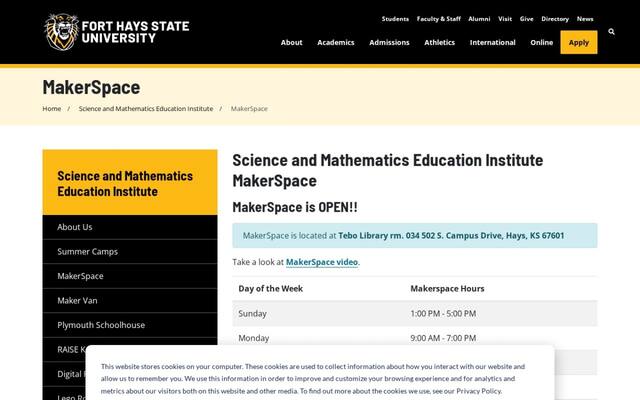Select MakerSpace in the sidebar
This screenshot has height=400, width=640.
tap(130, 276)
